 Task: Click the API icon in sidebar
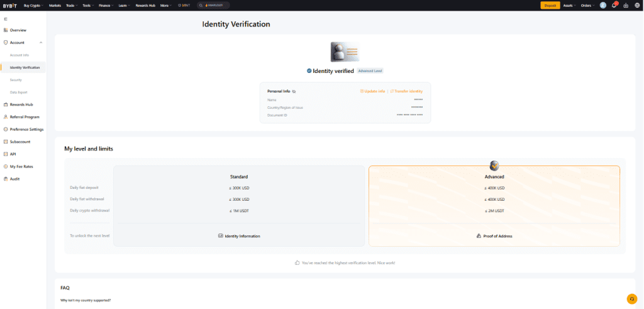tap(5, 154)
